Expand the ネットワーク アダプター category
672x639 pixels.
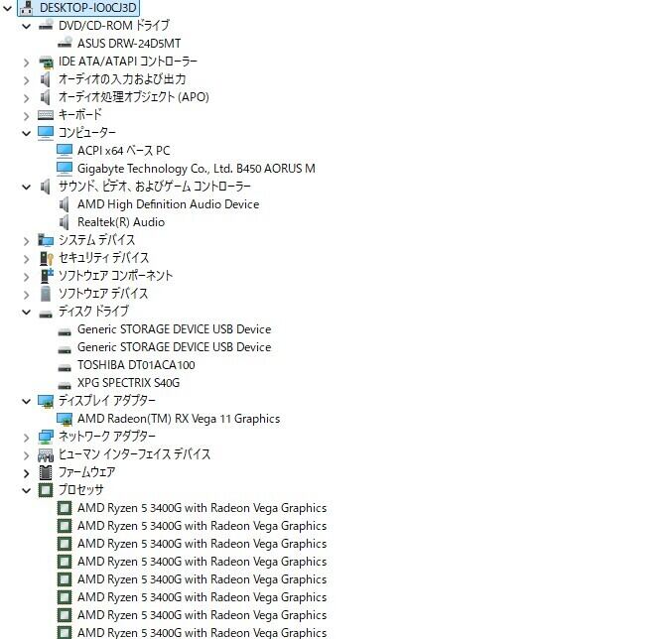(27, 438)
